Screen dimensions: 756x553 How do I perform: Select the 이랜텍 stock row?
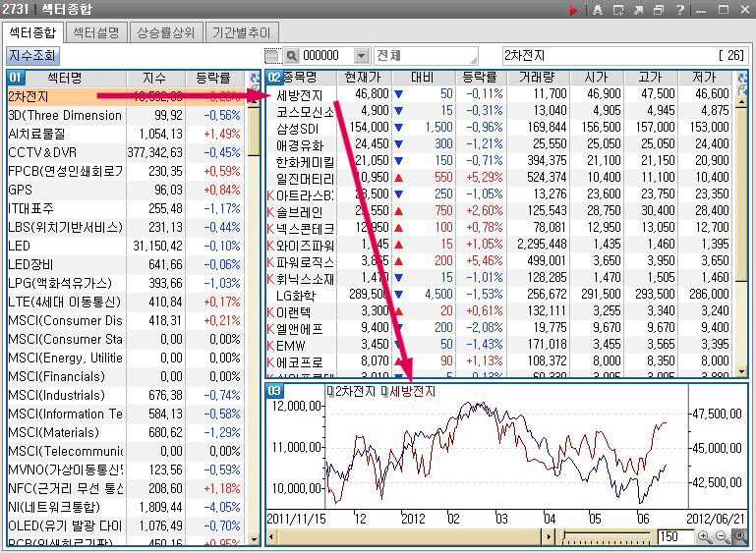point(499,310)
